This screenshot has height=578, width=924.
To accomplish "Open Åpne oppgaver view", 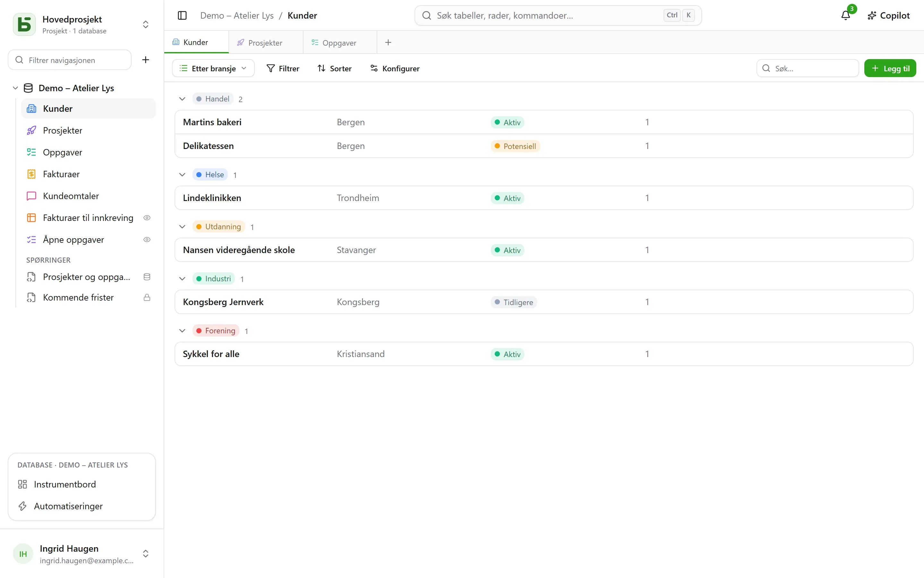I will tap(89, 239).
